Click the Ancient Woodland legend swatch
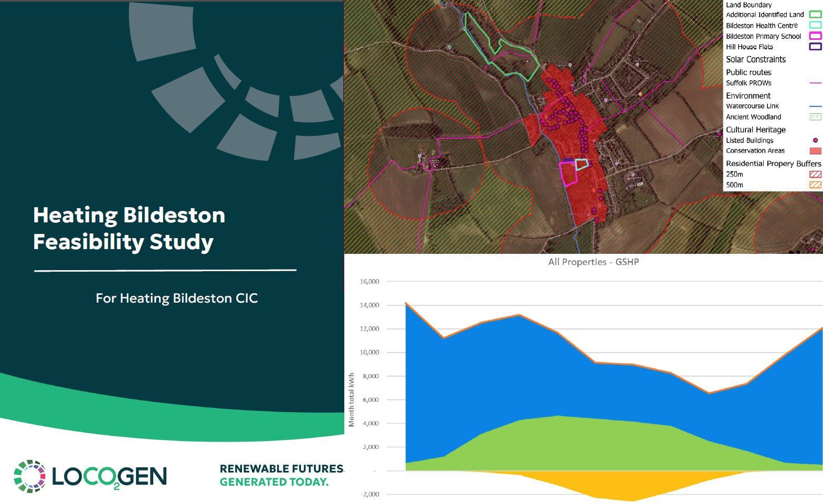The image size is (823, 504). coord(815,117)
